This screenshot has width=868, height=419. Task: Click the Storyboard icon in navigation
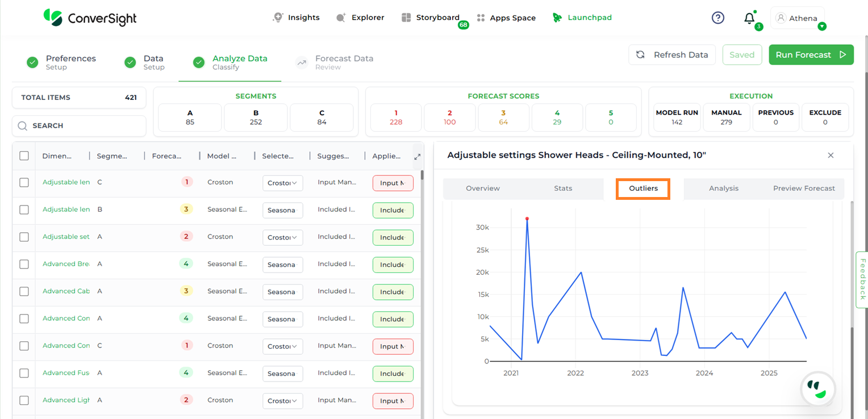click(x=406, y=18)
